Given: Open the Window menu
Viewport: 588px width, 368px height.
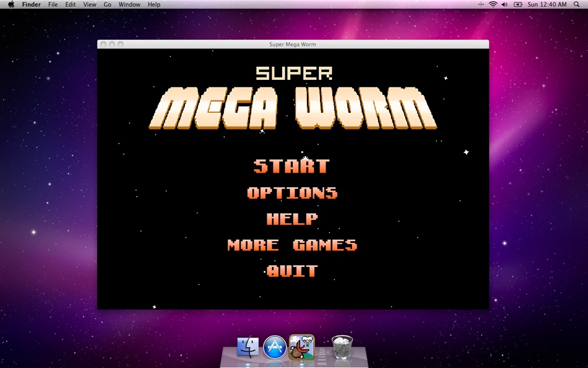Looking at the screenshot, I should [129, 4].
